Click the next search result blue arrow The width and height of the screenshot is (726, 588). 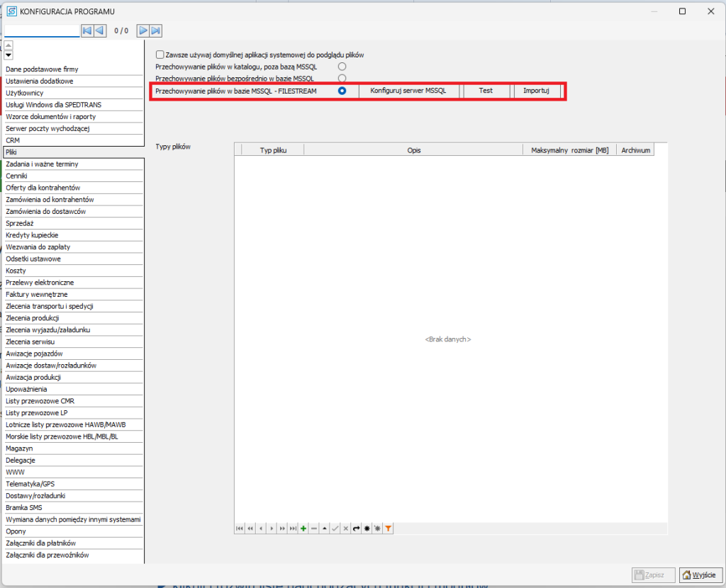(x=143, y=30)
